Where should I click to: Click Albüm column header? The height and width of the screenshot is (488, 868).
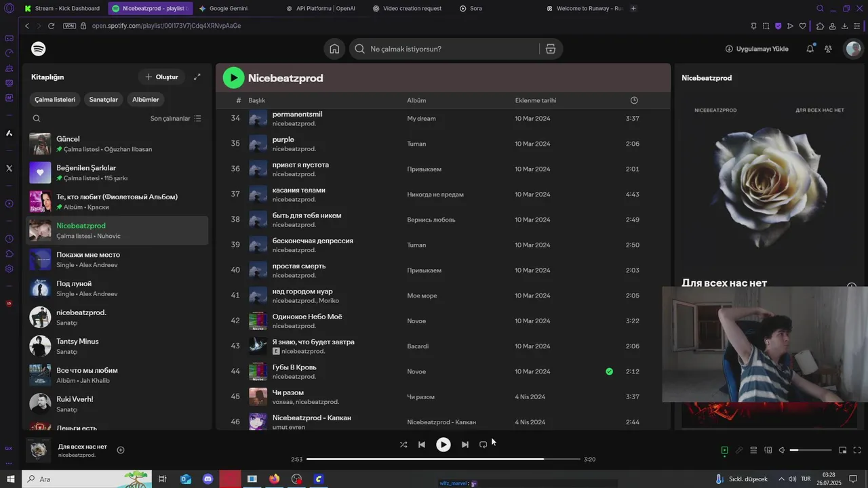[x=416, y=100]
